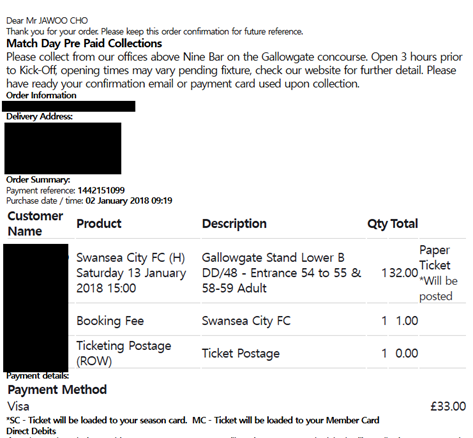
Task: Click the 'Ticketing Postage (ROW)' product cell
Action: (x=124, y=353)
